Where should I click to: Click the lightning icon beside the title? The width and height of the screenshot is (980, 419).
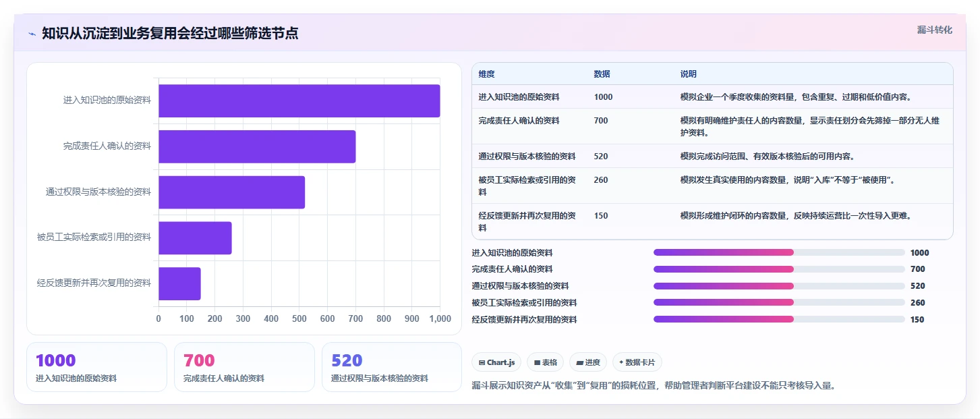(32, 34)
